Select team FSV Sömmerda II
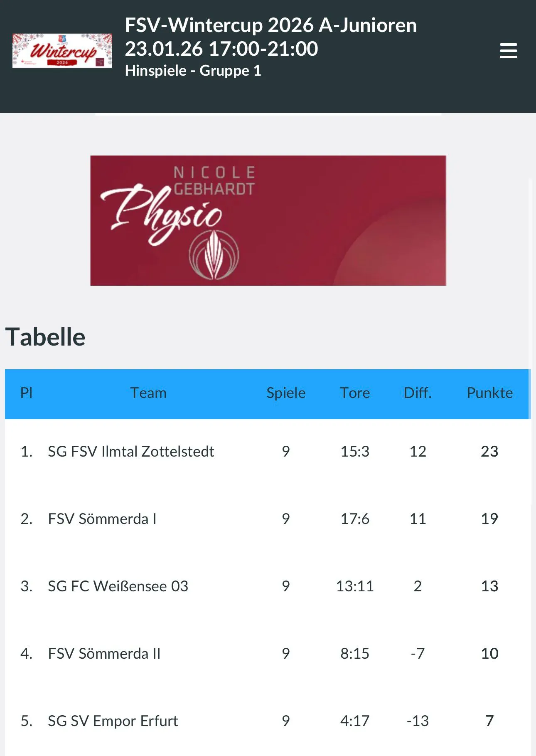This screenshot has height=756, width=536. [x=104, y=654]
